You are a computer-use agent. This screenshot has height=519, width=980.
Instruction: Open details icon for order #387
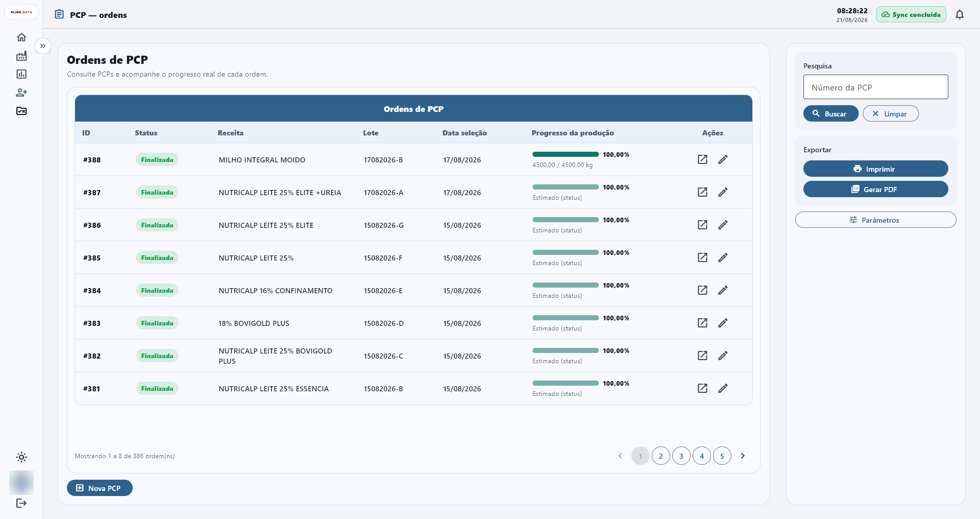point(703,192)
